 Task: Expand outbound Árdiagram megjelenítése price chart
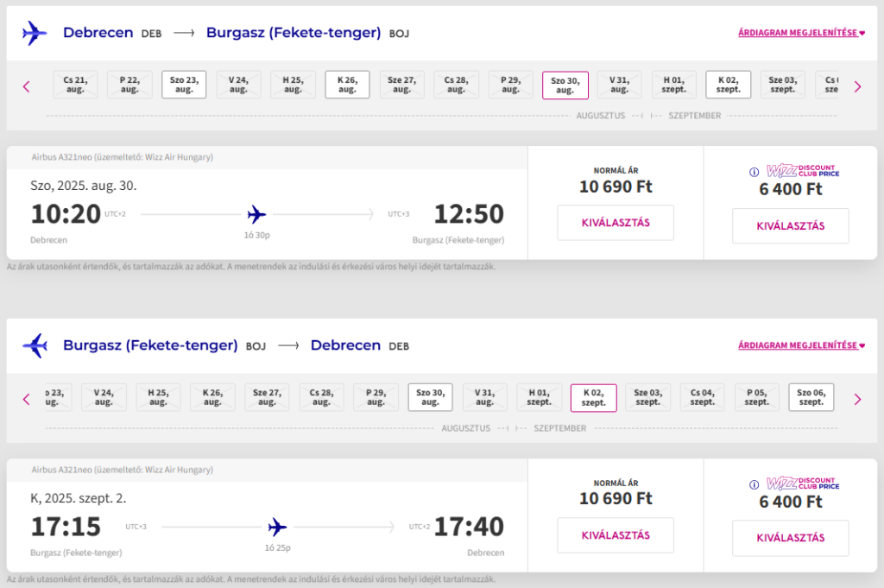(801, 34)
